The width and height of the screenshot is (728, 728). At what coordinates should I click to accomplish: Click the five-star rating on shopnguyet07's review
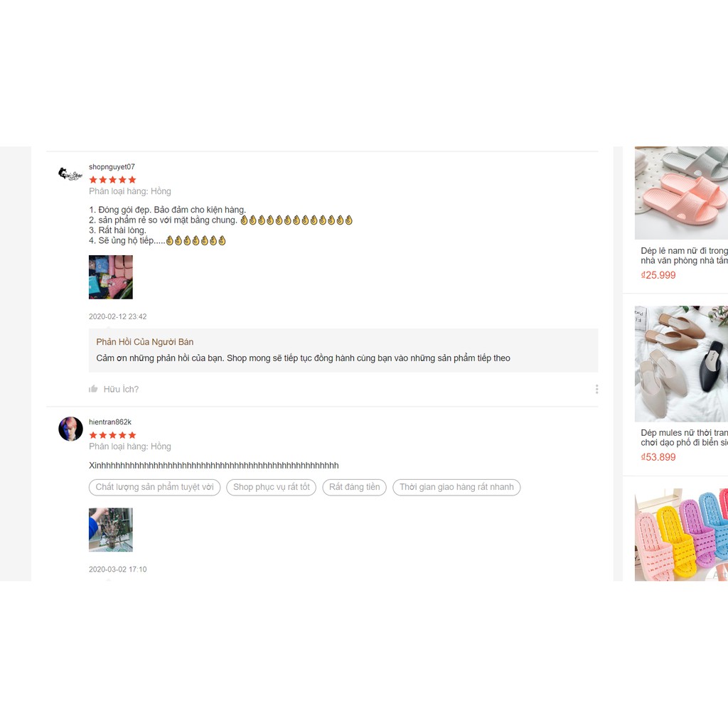click(113, 180)
